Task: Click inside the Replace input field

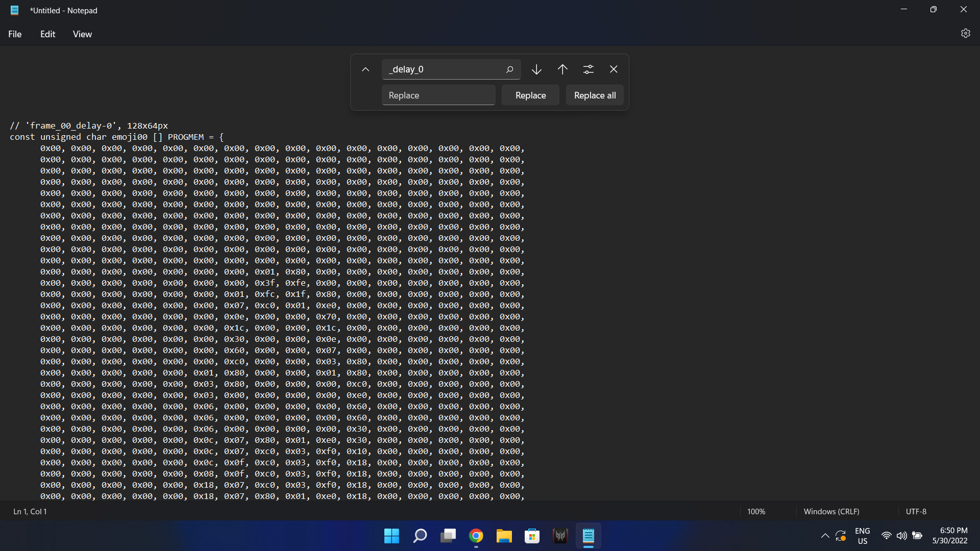Action: (x=438, y=95)
